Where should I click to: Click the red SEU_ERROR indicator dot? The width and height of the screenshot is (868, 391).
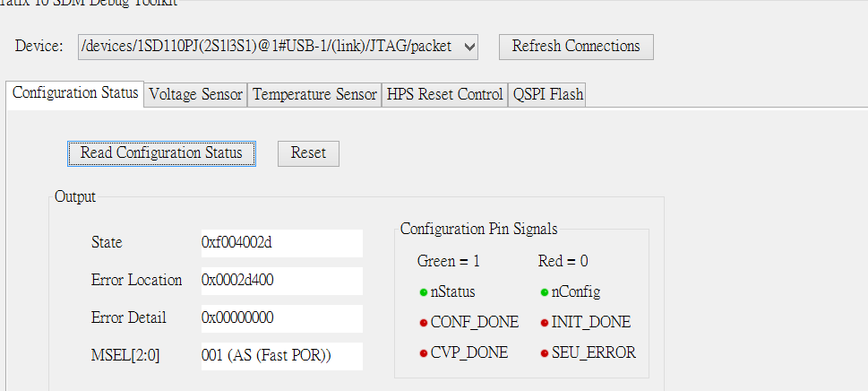(545, 353)
